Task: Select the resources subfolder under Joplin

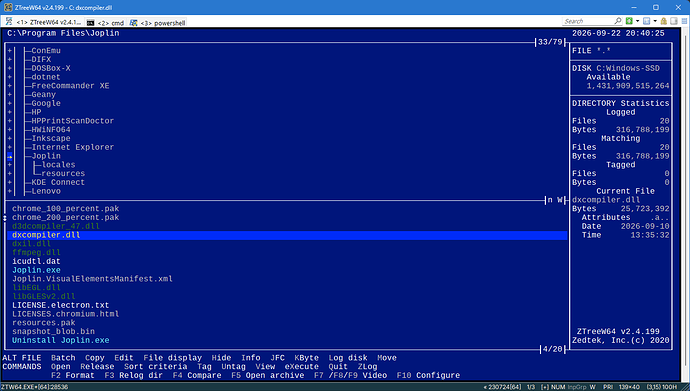Action: coord(63,173)
